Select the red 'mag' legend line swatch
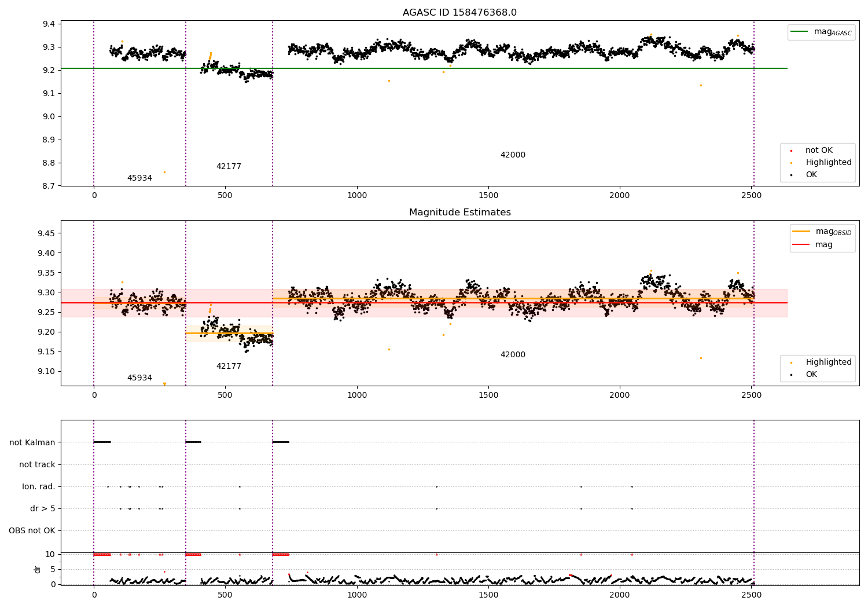The height and width of the screenshot is (608, 868). 801,245
